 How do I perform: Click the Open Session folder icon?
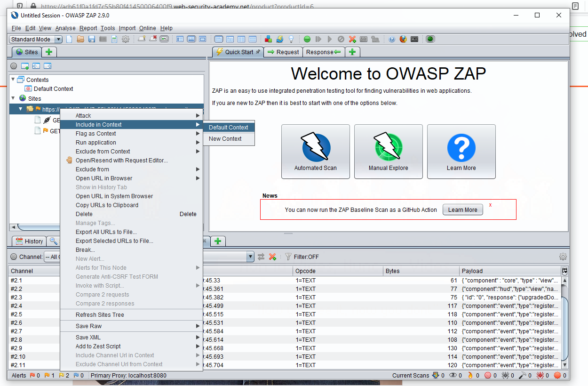(x=80, y=40)
